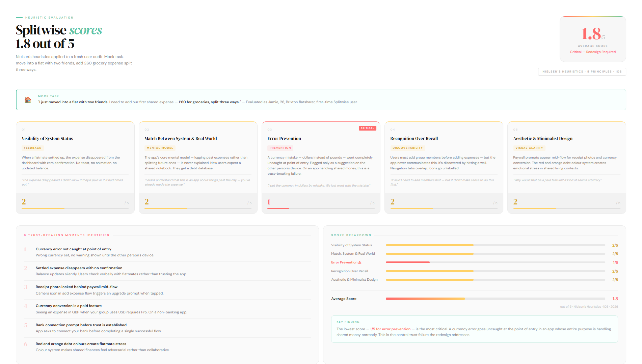This screenshot has width=642, height=364.
Task: Click the house icon in Mock Task banner
Action: [28, 100]
